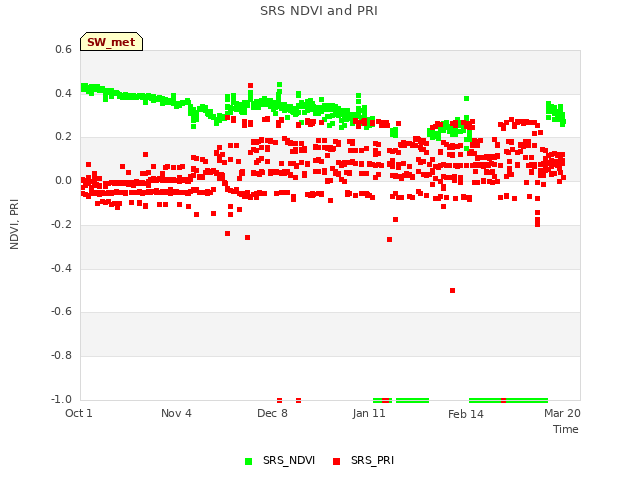Click the red PRI outlier point near -0.5
This screenshot has width=640, height=480.
(x=452, y=291)
